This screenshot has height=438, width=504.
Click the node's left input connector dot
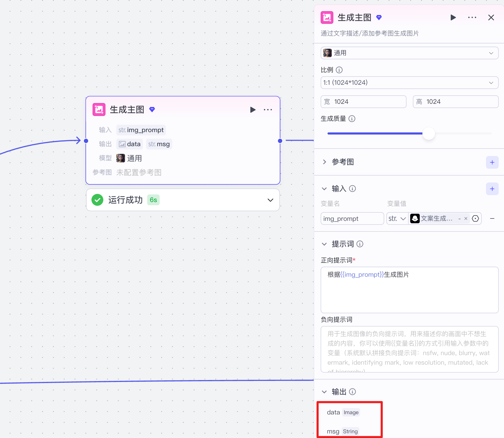(x=86, y=141)
